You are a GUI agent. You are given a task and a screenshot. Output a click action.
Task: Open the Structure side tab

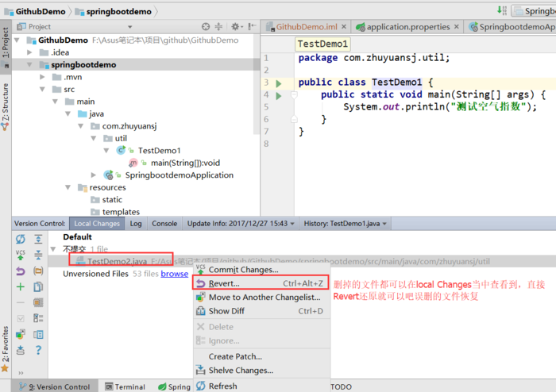(6, 106)
